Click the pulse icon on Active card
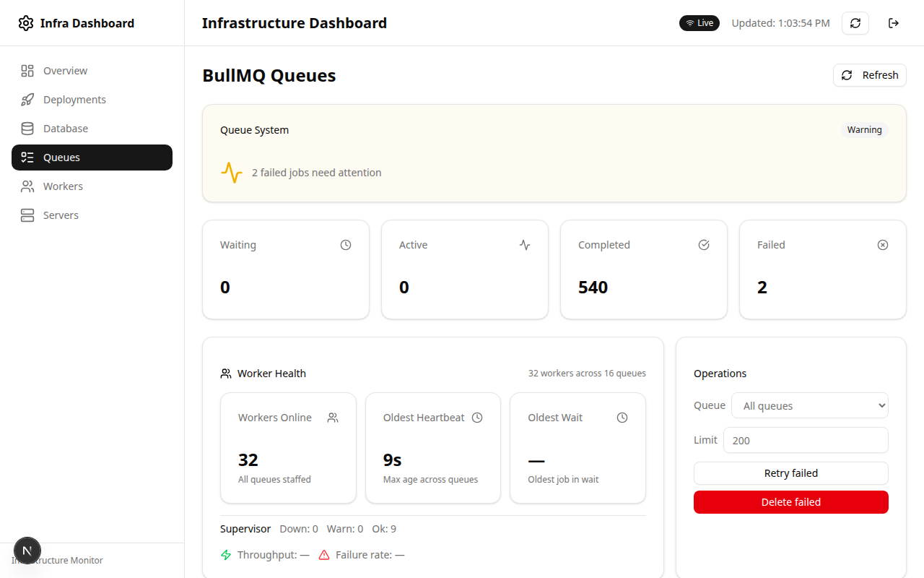This screenshot has width=924, height=578. pyautogui.click(x=525, y=245)
